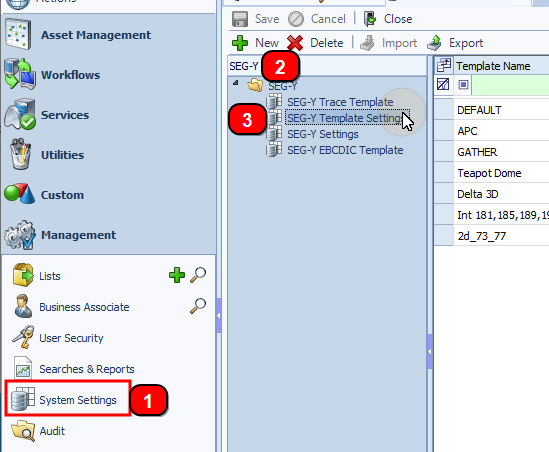Screen dimensions: 549x452
Task: Click the filter row editor icon
Action: (443, 84)
